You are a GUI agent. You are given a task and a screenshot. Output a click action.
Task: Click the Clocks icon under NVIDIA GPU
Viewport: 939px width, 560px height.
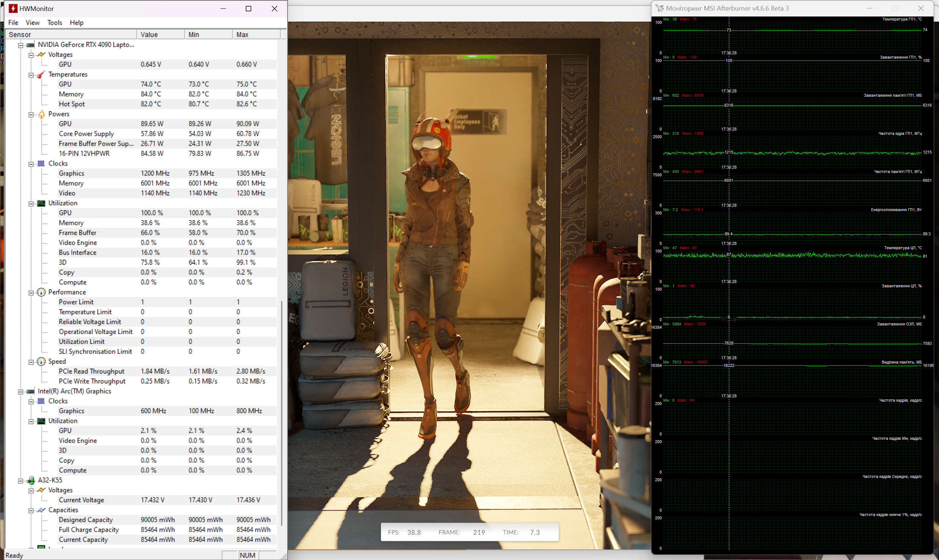(x=41, y=163)
